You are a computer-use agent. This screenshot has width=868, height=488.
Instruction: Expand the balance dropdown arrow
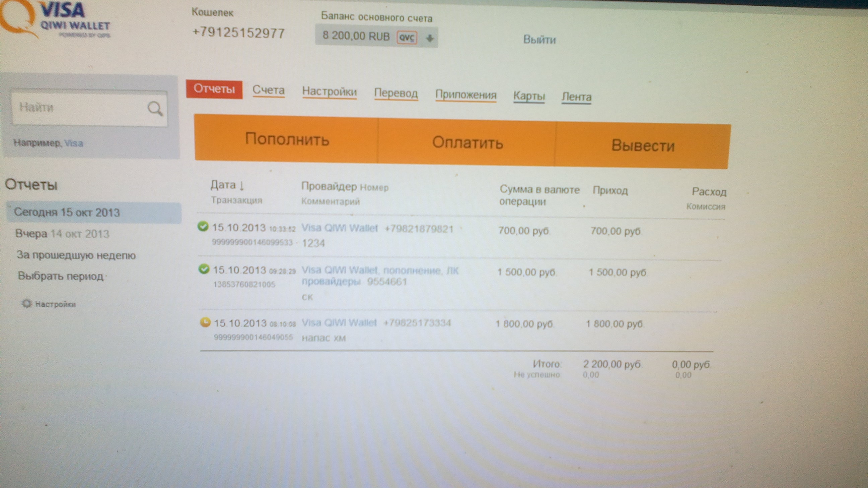(429, 39)
